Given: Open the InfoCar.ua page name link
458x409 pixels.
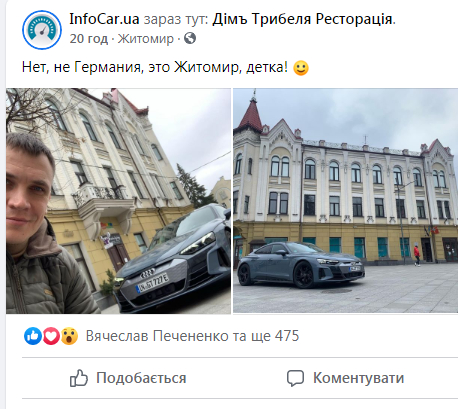Looking at the screenshot, I should coord(104,19).
